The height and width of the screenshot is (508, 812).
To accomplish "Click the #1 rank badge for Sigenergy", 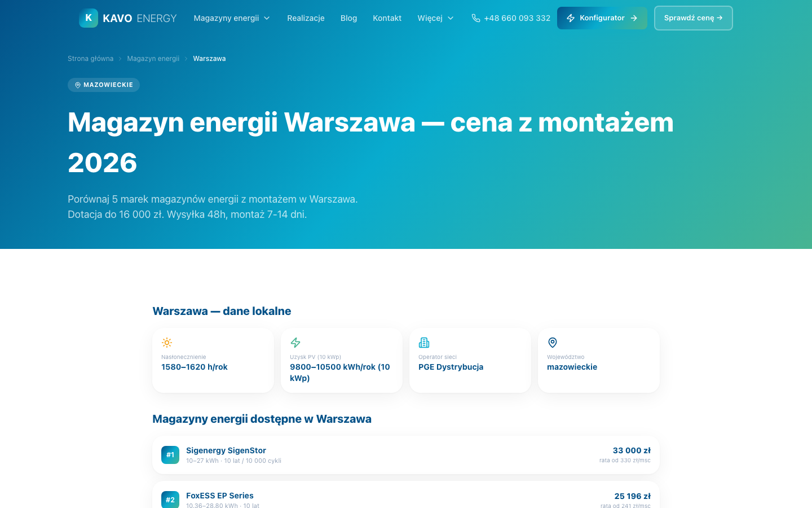I will [x=170, y=455].
